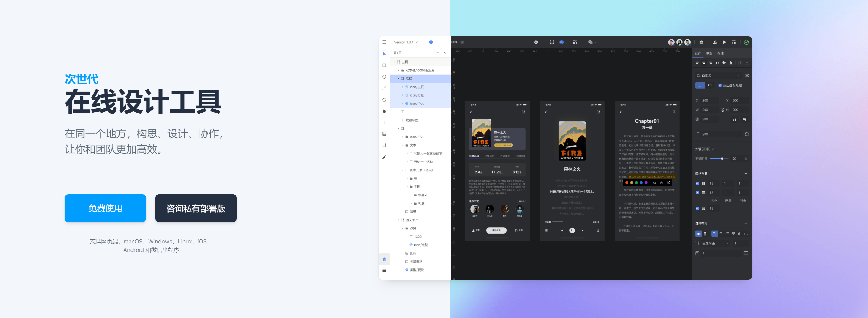This screenshot has width=868, height=318.
Task: Open the share collaborators icon
Action: tap(715, 42)
